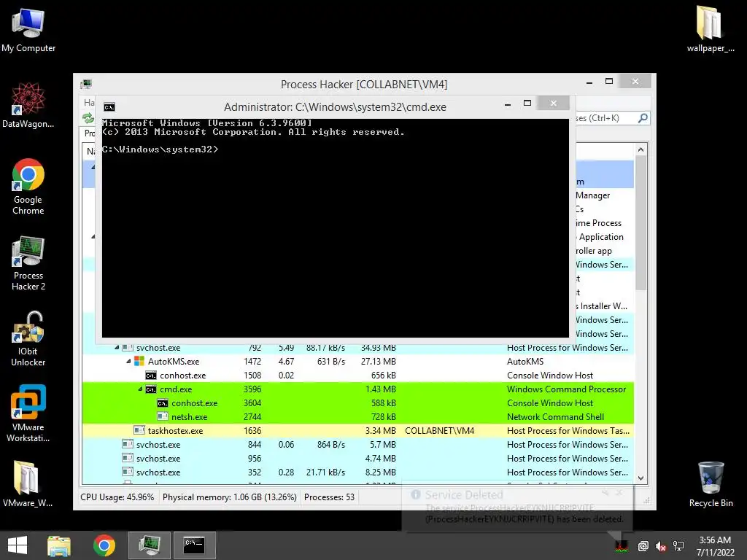The image size is (747, 560).
Task: Click the COLLABNET\VM4 user name cell
Action: point(440,430)
